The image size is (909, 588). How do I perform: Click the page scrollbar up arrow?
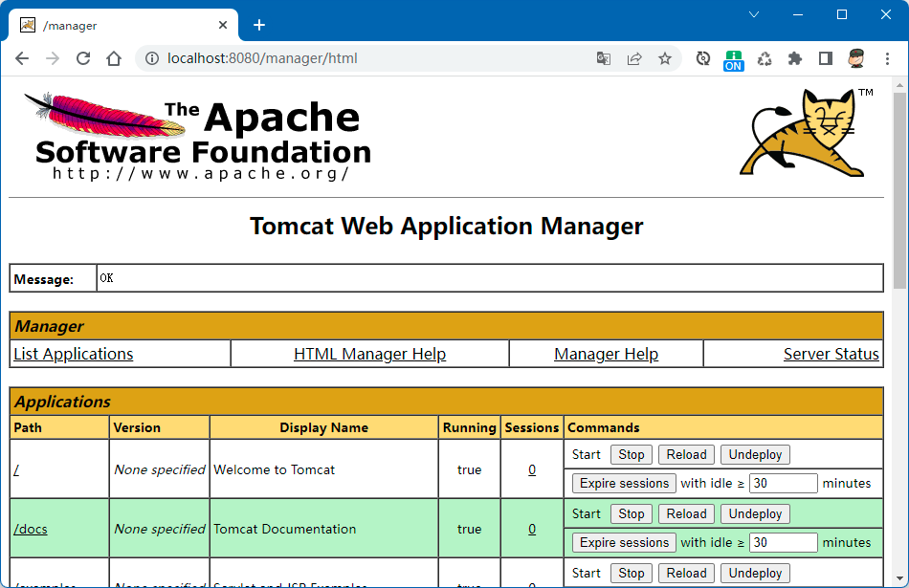(x=899, y=85)
